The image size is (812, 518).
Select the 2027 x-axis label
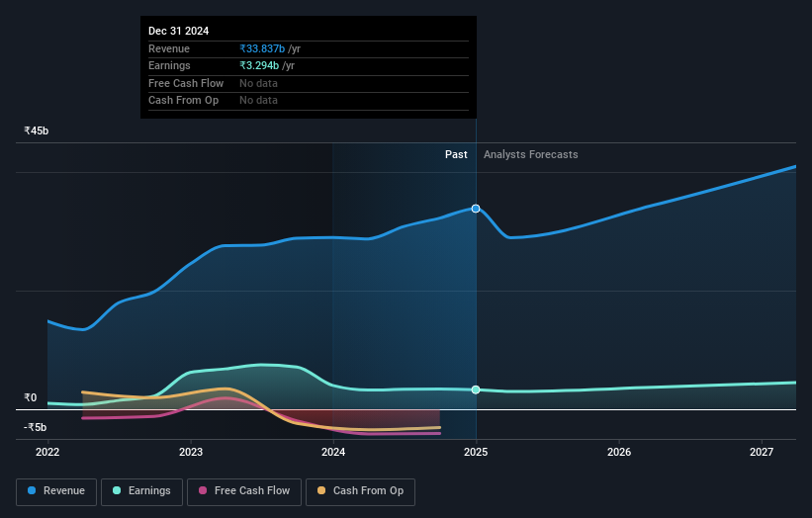pyautogui.click(x=762, y=452)
